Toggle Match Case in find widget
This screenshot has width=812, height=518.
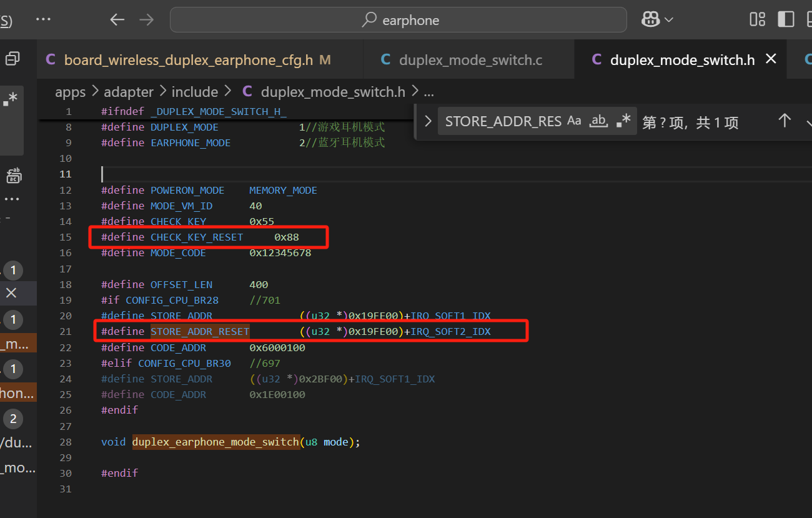(x=574, y=121)
